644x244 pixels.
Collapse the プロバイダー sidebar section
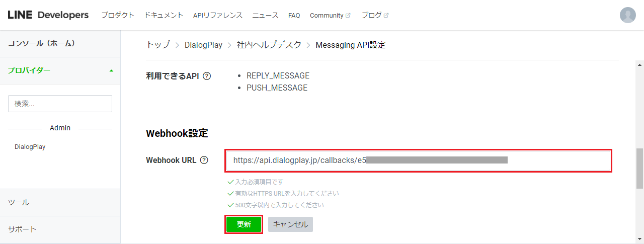point(111,70)
